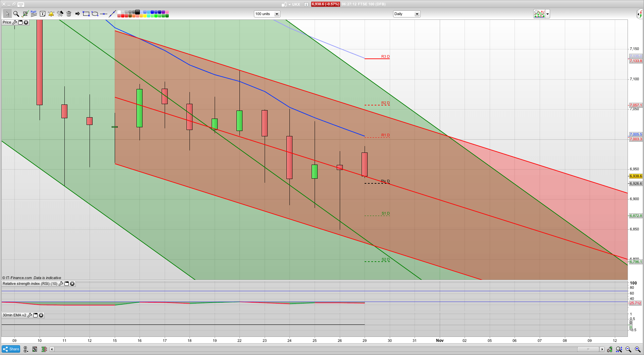Select the Raff regression channel tool
The image size is (644, 355).
click(33, 13)
